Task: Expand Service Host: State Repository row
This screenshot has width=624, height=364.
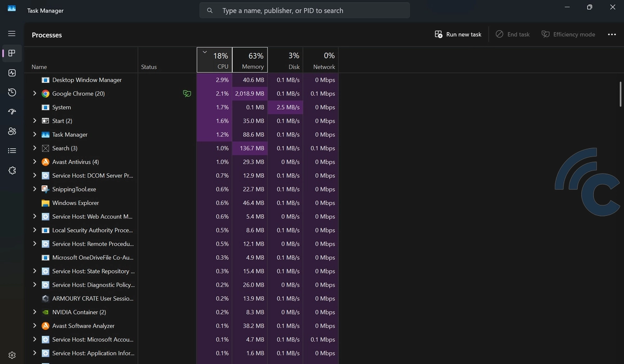Action: pyautogui.click(x=34, y=271)
